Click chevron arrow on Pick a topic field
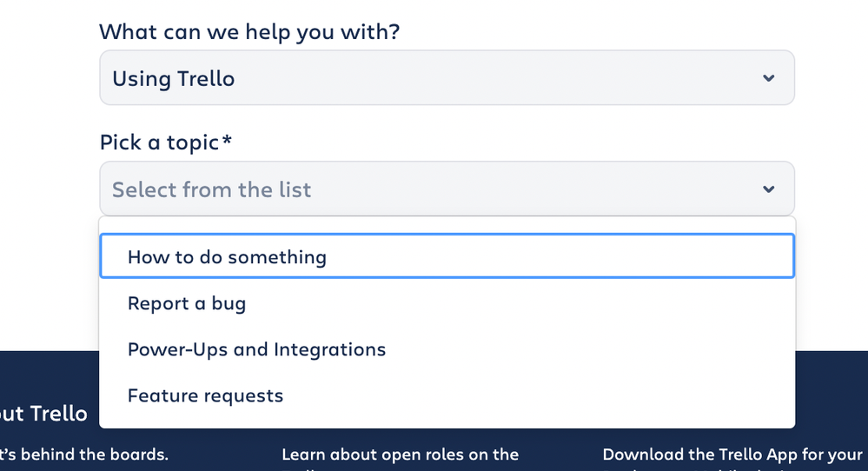This screenshot has width=868, height=471. (768, 189)
